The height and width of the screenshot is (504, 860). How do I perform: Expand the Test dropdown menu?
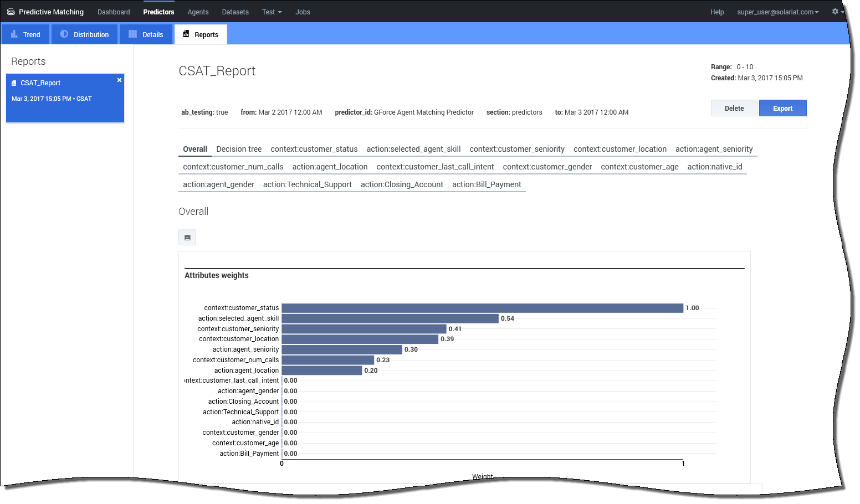point(272,12)
